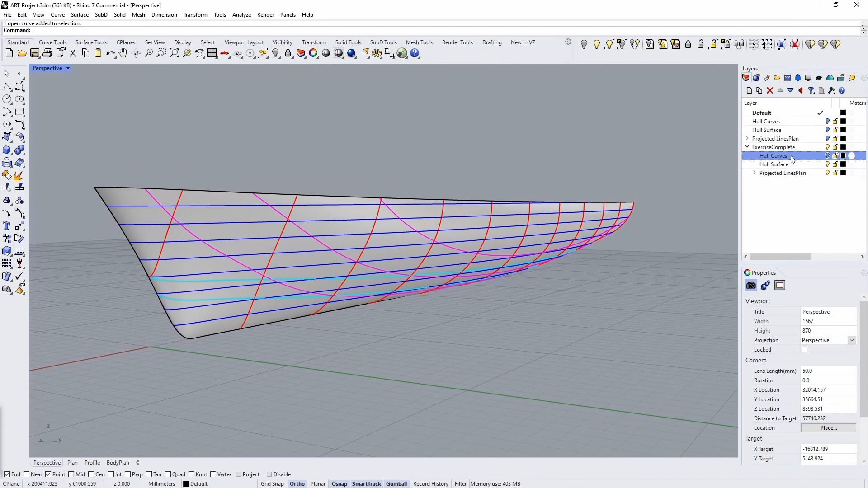Open the Mesh menu
This screenshot has height=488, width=868.
(138, 14)
